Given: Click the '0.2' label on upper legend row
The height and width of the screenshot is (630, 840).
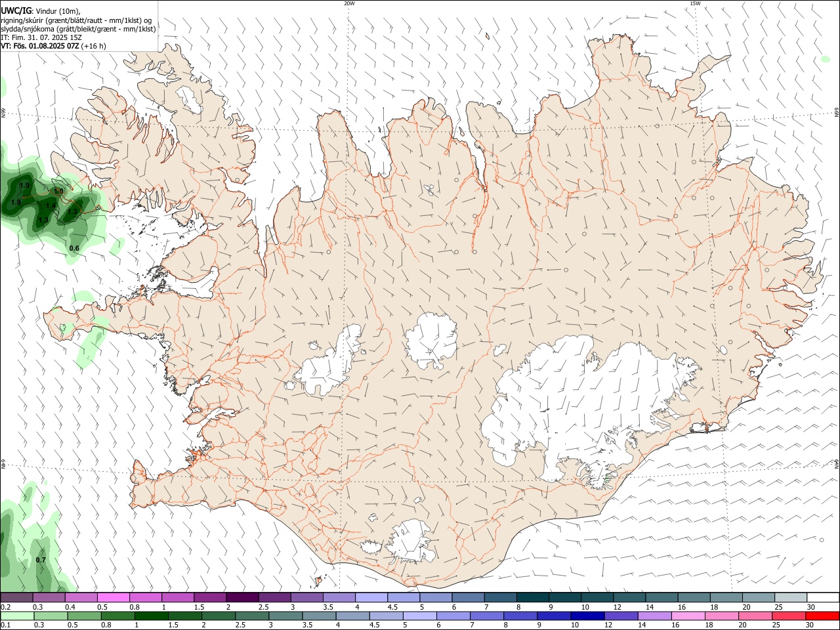Looking at the screenshot, I should point(5,607).
